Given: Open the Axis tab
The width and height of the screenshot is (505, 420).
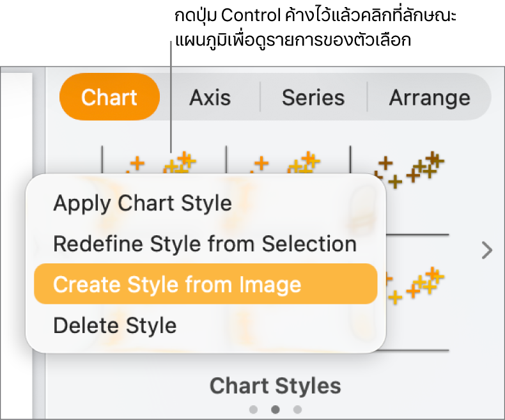Looking at the screenshot, I should pos(210,97).
